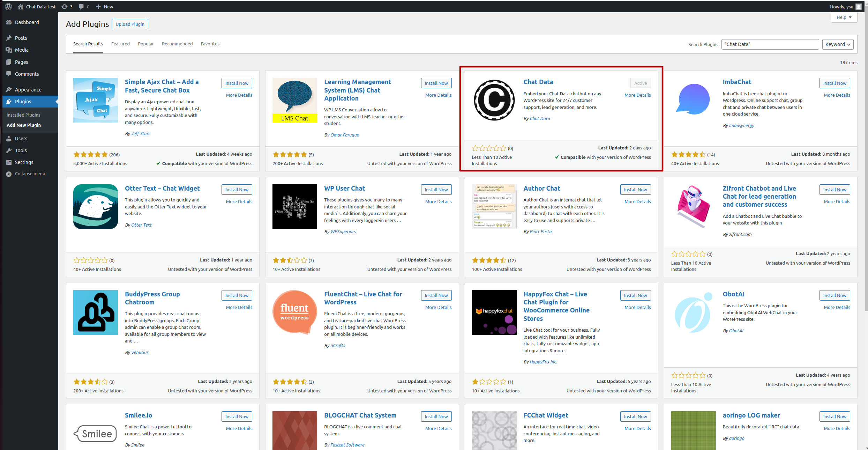This screenshot has width=868, height=450.
Task: Open More Details for FluentChat
Action: point(438,307)
